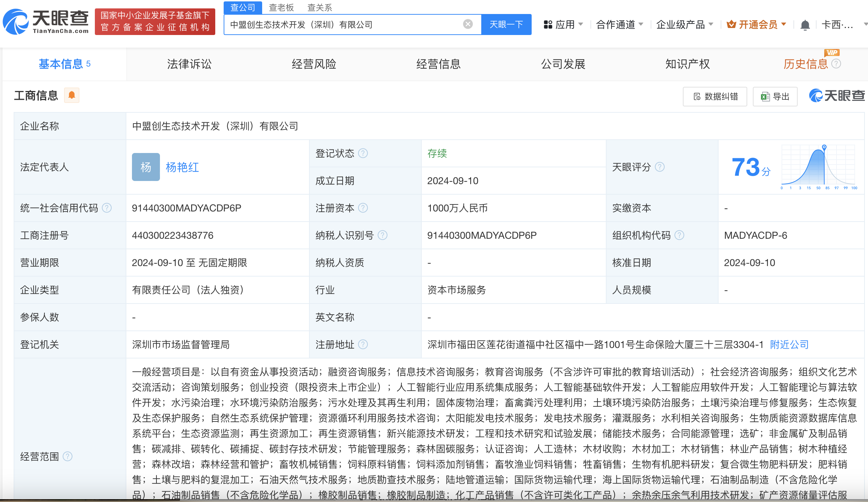868x502 pixels.
Task: Expand the 合作通道 dropdown
Action: tap(619, 25)
